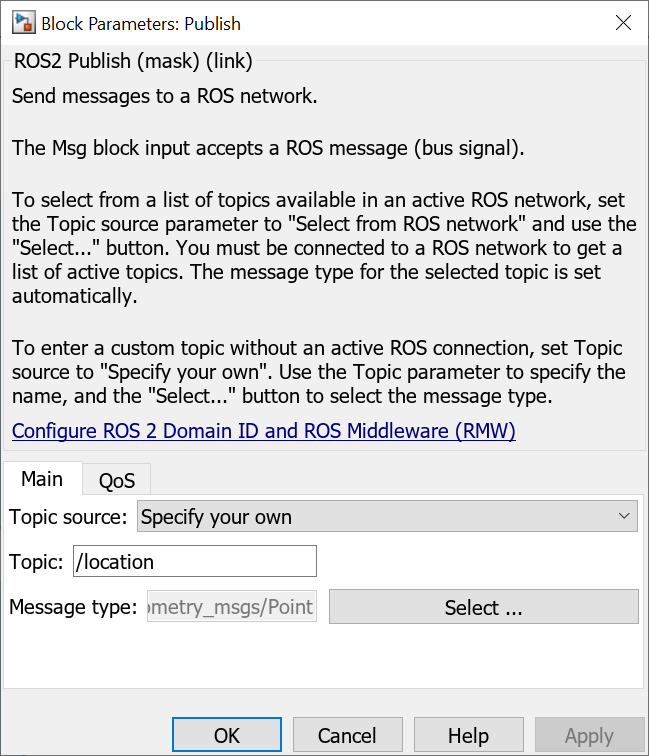
Task: Dismiss the dialog with Cancel
Action: click(x=347, y=736)
